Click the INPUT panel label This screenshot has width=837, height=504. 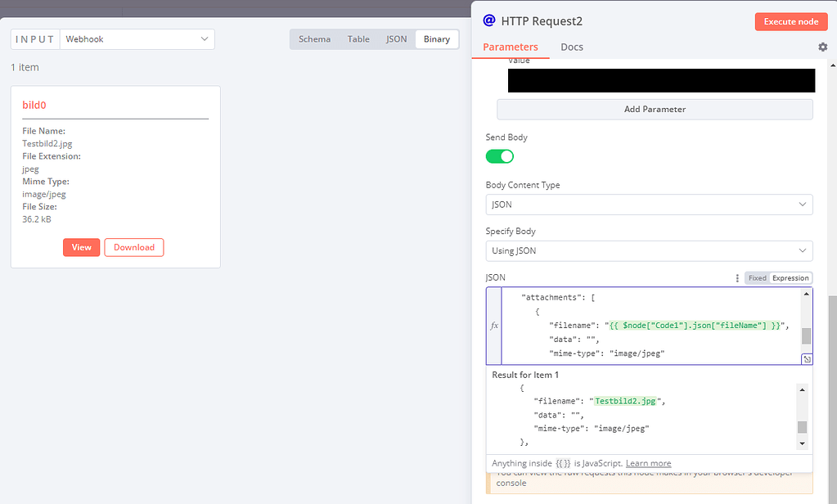point(34,38)
